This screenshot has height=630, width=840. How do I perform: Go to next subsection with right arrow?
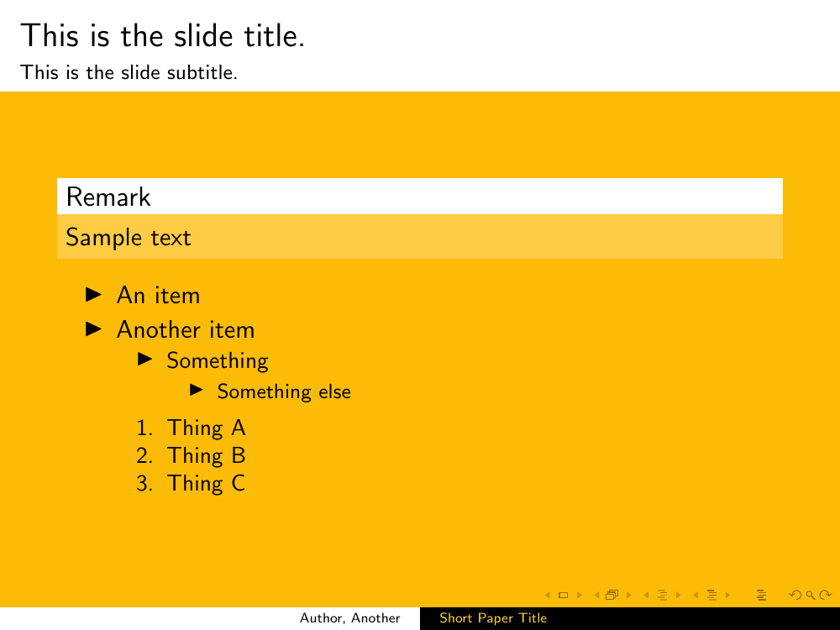tap(677, 596)
